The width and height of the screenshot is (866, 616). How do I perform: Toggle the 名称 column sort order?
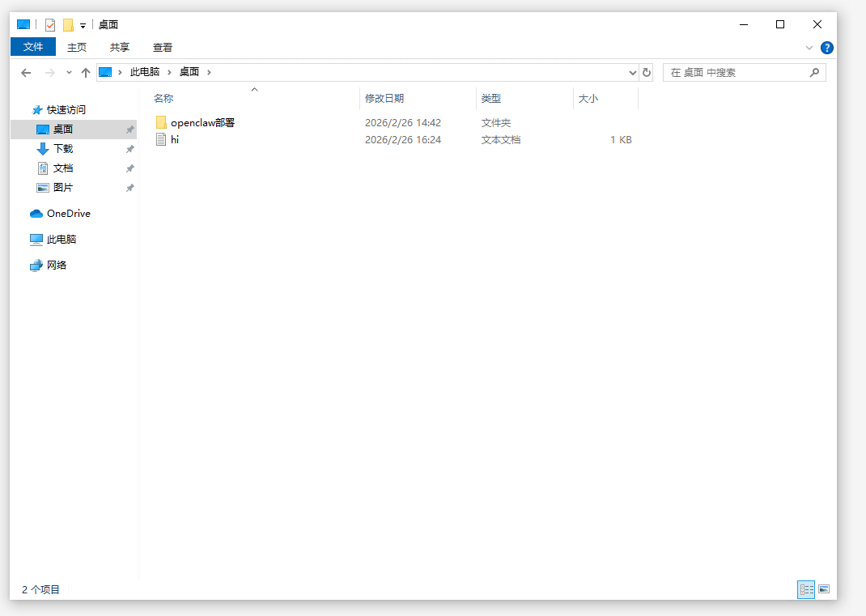(163, 98)
